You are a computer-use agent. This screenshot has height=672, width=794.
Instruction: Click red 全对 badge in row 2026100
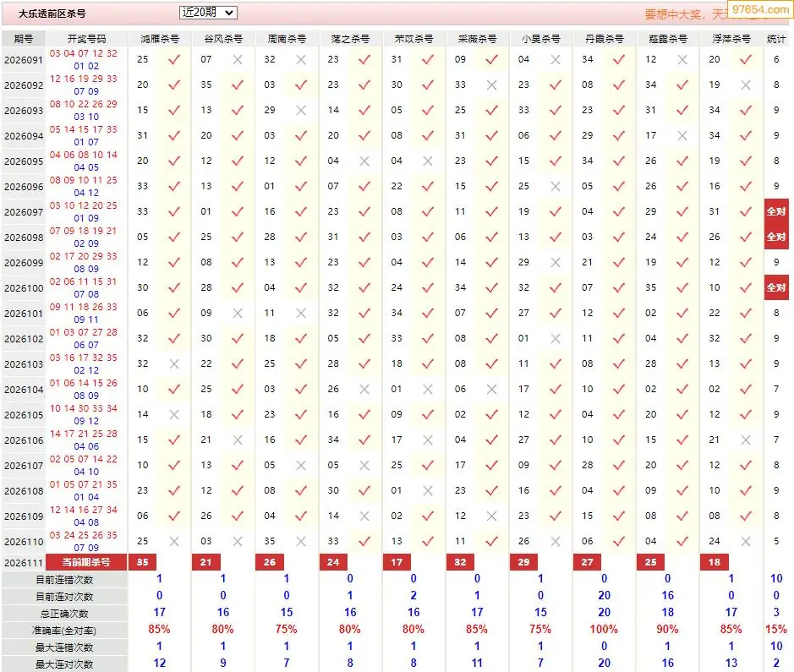point(775,287)
